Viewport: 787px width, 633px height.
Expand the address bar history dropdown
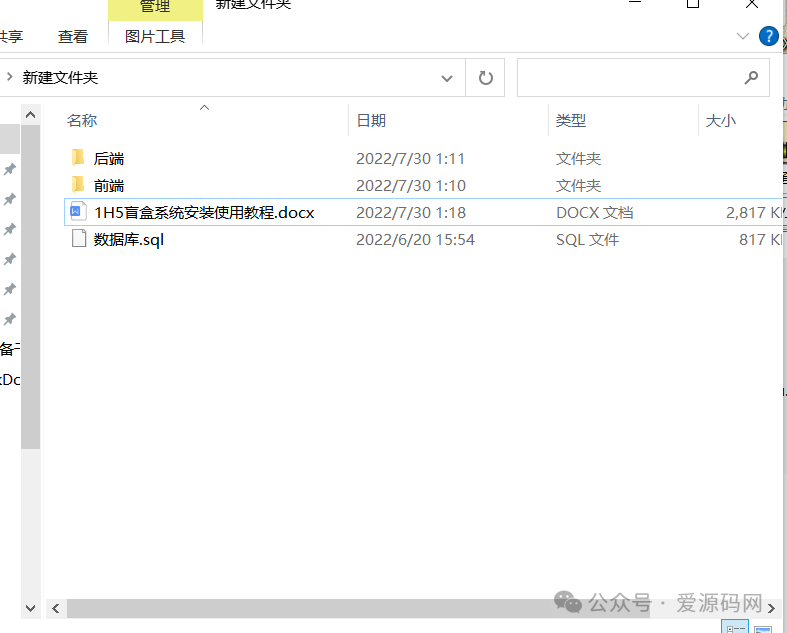[447, 78]
